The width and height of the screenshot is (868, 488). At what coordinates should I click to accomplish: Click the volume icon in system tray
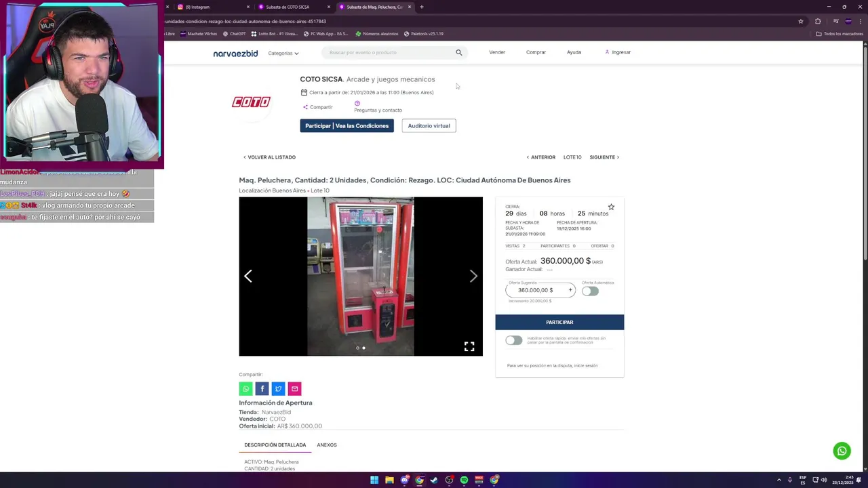click(824, 480)
